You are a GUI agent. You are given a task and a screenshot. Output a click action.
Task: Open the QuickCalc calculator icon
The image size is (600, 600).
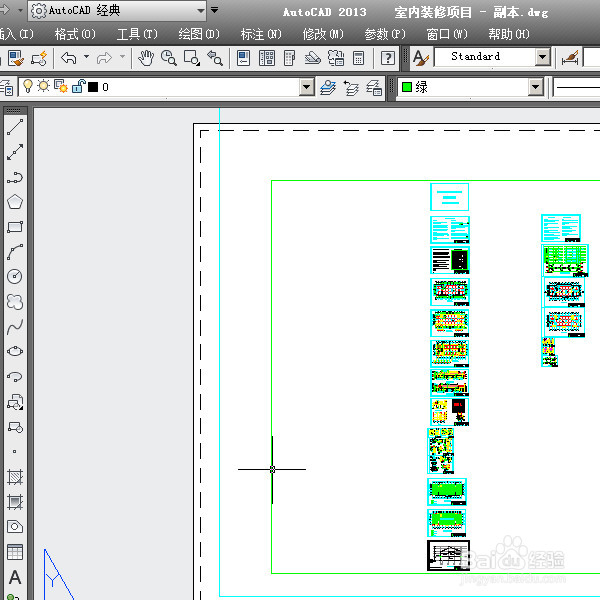click(359, 58)
